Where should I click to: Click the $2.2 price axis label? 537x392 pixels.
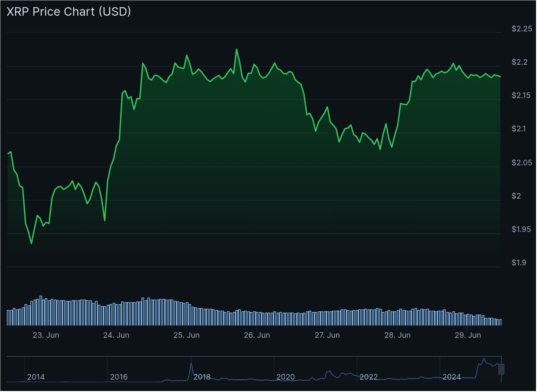[x=519, y=62]
